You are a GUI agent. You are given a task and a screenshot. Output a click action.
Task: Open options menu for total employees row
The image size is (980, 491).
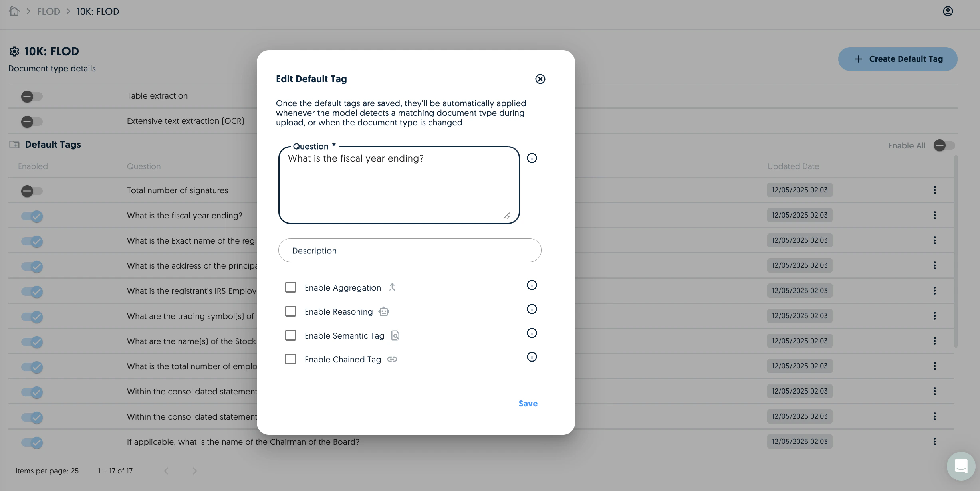tap(935, 366)
